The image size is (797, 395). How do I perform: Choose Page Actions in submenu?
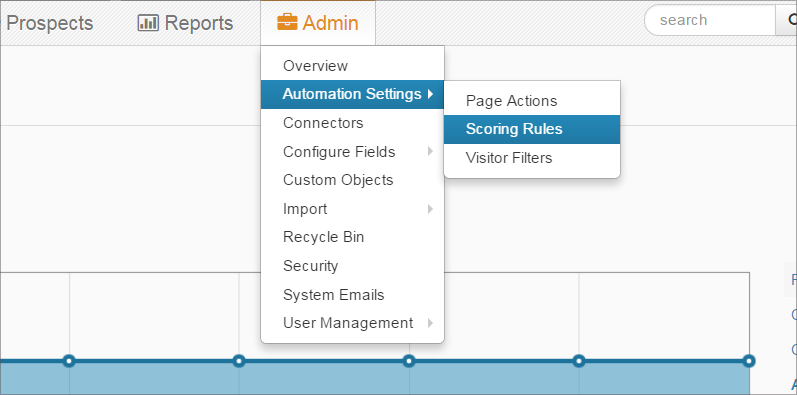(532, 101)
